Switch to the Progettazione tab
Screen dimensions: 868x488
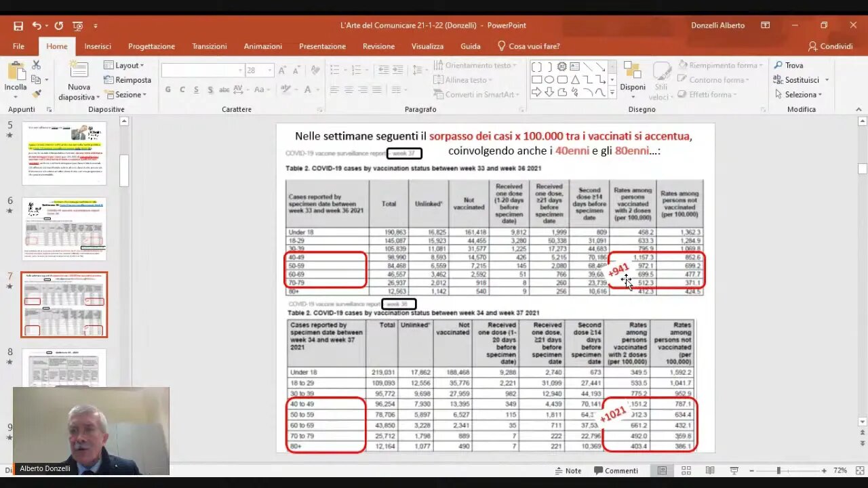coord(151,46)
